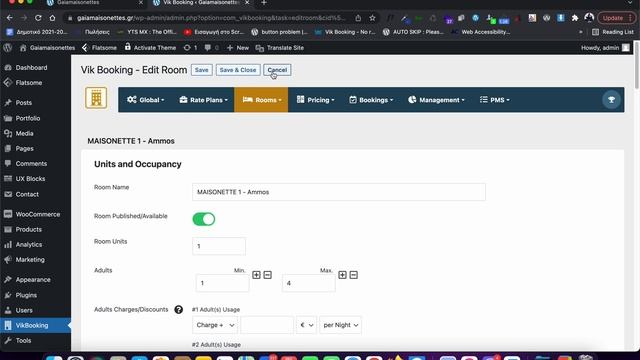Expand the Rate Plans dropdown menu
Screen dimensions: 640x360
(x=203, y=100)
